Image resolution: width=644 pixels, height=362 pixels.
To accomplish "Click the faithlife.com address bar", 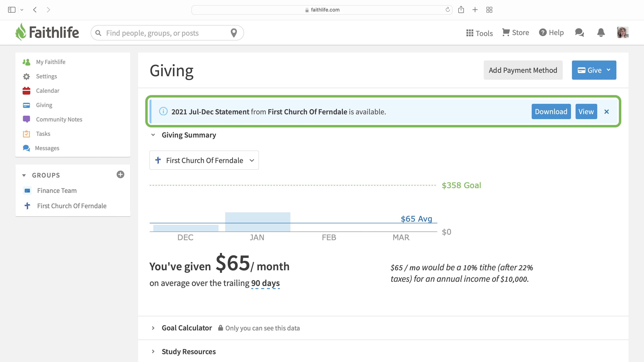I will 322,10.
